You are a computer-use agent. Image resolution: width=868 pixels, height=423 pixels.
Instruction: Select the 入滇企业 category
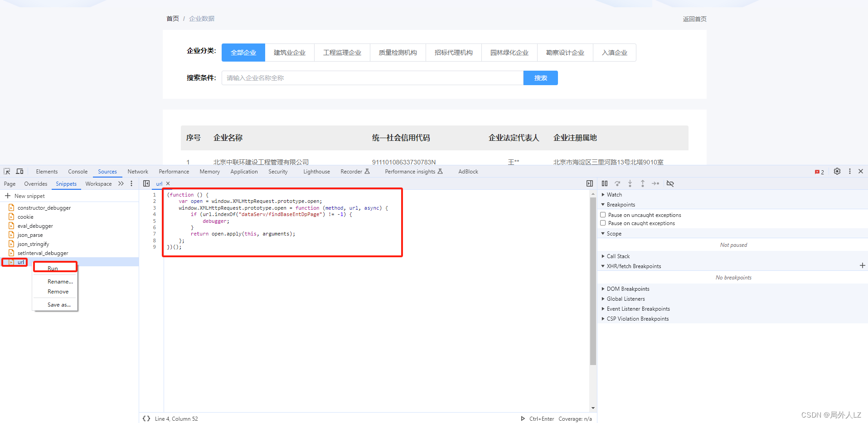[614, 53]
